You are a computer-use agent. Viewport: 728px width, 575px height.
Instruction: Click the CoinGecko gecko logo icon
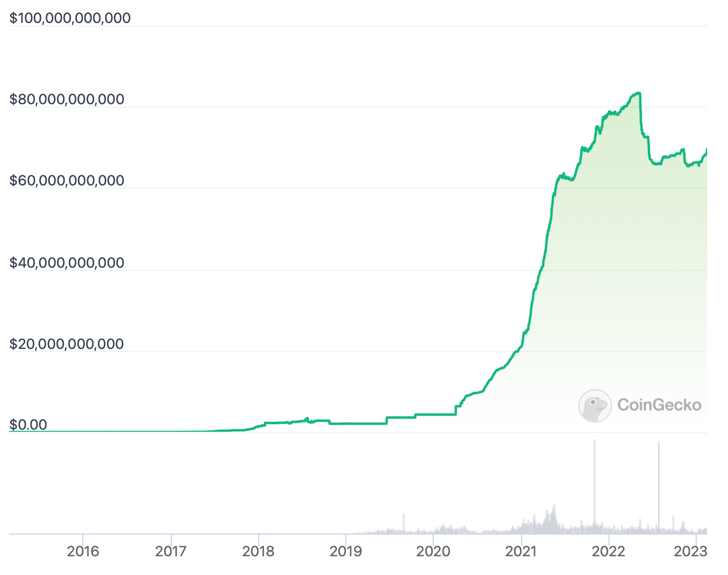tap(595, 406)
